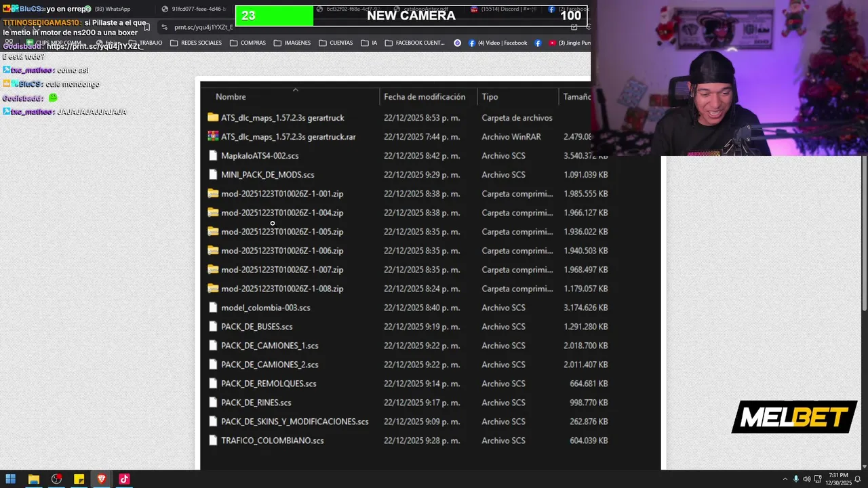Click the file icon beside MapkaloATS4-002.scs
The width and height of the screenshot is (868, 488).
213,155
